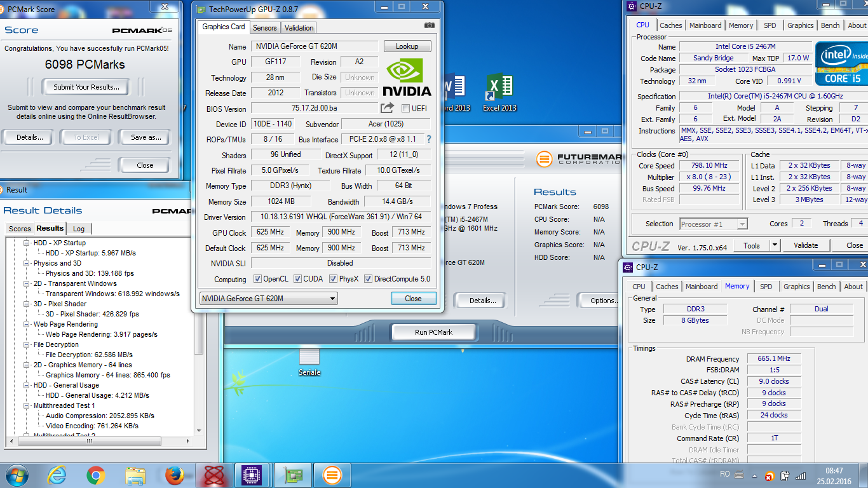Viewport: 868px width, 488px height.
Task: Click Save as... in PCMark Score window
Action: click(146, 137)
